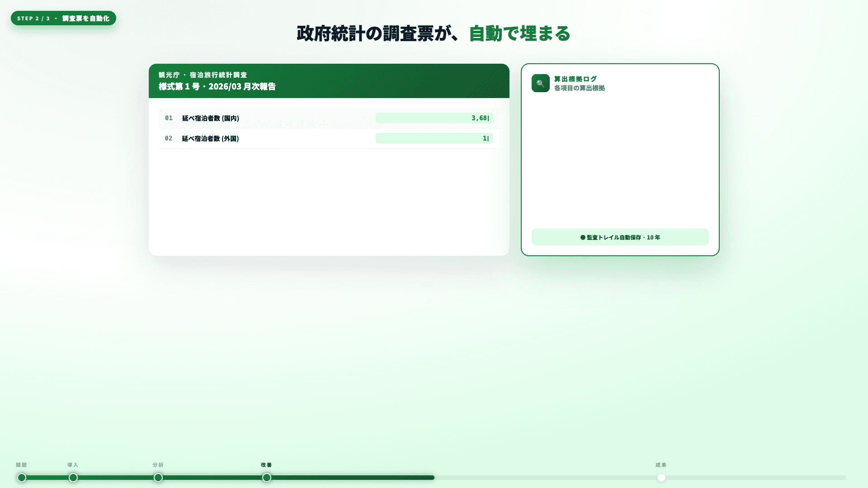Click the 各項目の算出根拠 subtitle

(580, 88)
